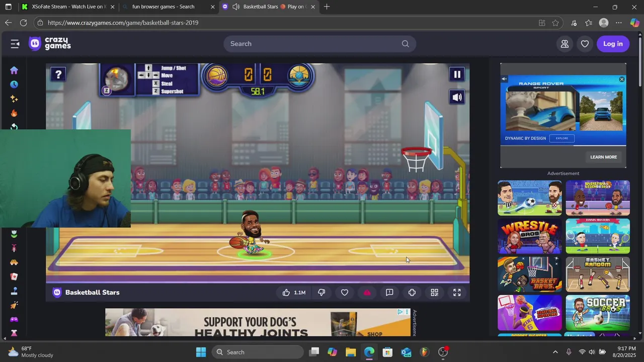Click the taskbar Search box
Image resolution: width=644 pixels, height=362 pixels.
pos(258,352)
